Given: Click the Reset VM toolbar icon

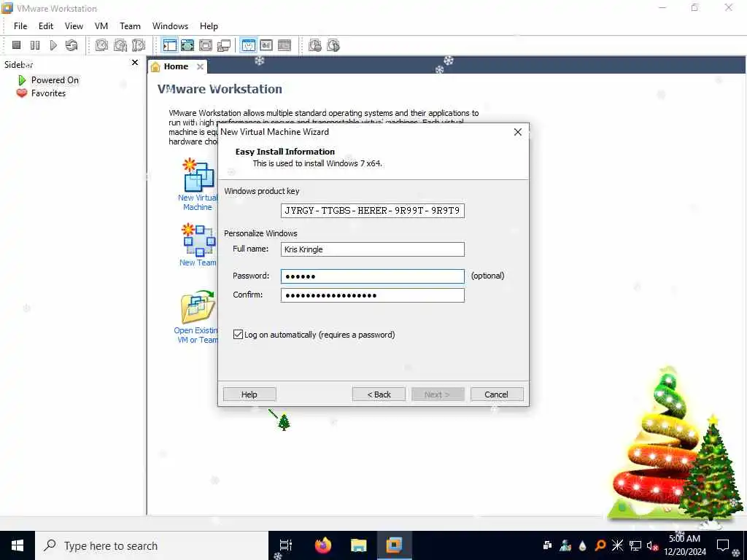Looking at the screenshot, I should pos(71,45).
